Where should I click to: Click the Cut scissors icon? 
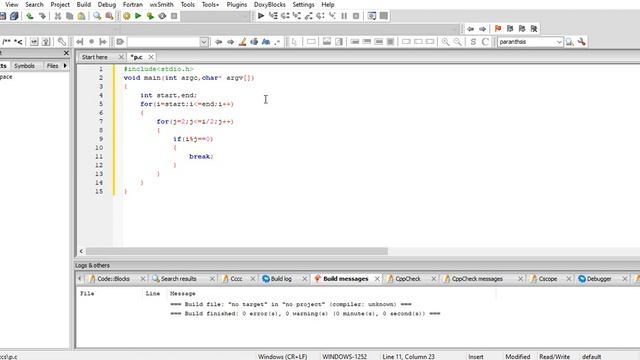click(58, 16)
